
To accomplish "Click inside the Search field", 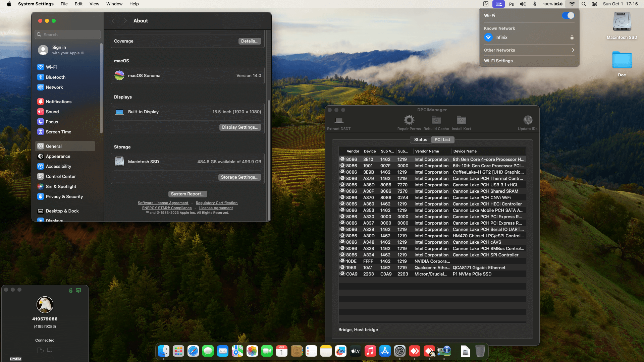I will tap(67, 34).
